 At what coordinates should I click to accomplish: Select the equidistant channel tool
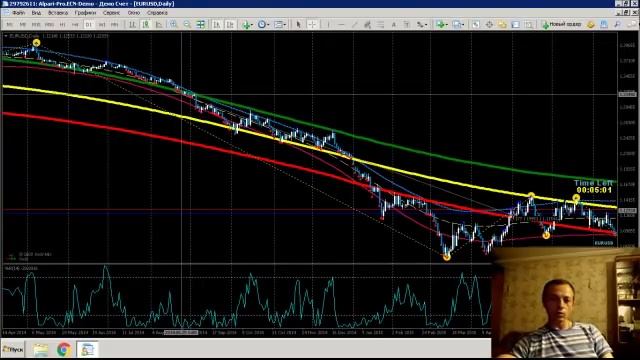[367, 24]
